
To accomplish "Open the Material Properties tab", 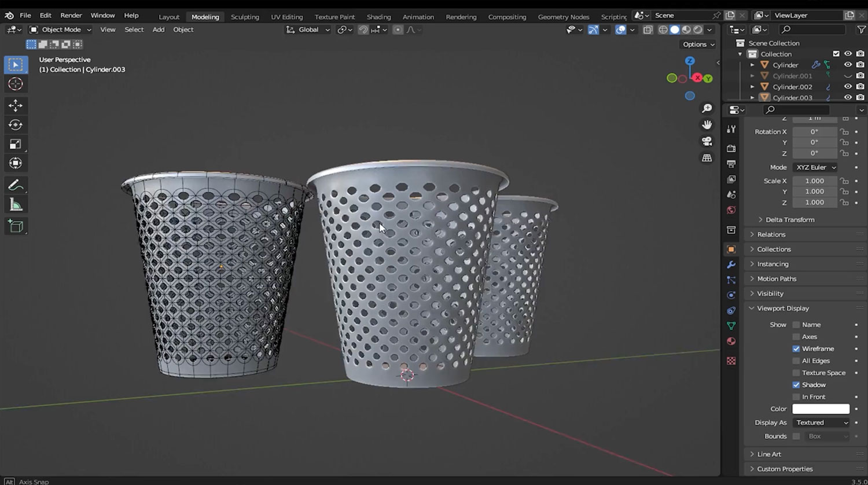I will 731,341.
